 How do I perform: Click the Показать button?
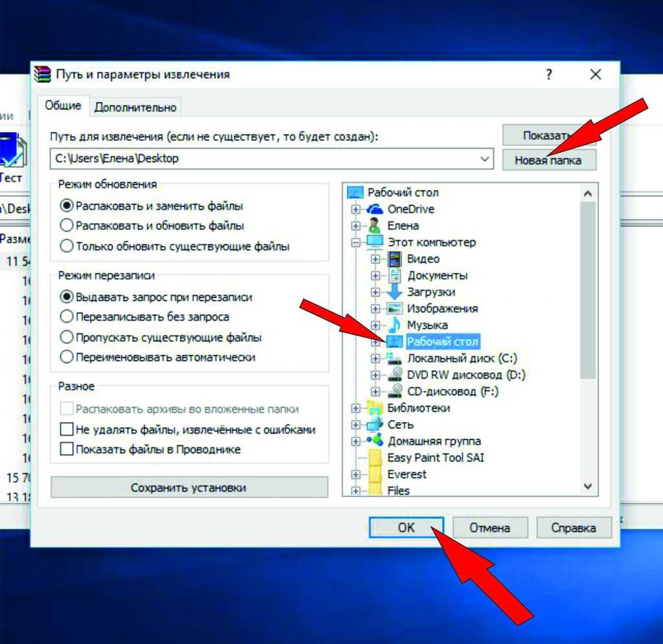coord(549,135)
